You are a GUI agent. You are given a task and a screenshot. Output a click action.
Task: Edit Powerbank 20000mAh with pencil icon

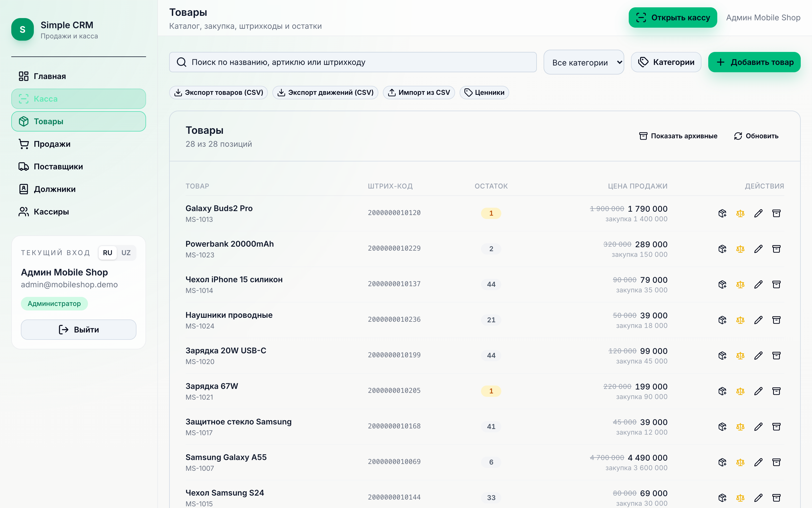pos(758,249)
